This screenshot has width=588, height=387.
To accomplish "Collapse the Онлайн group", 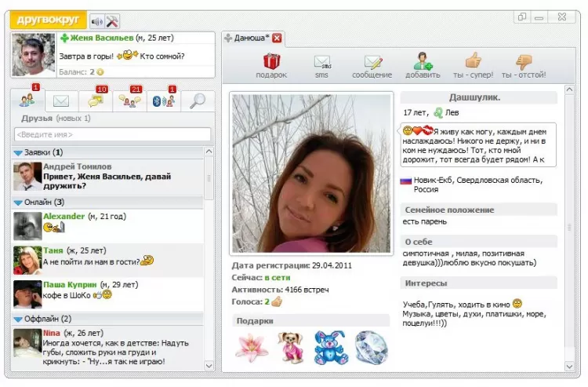I will (x=18, y=203).
